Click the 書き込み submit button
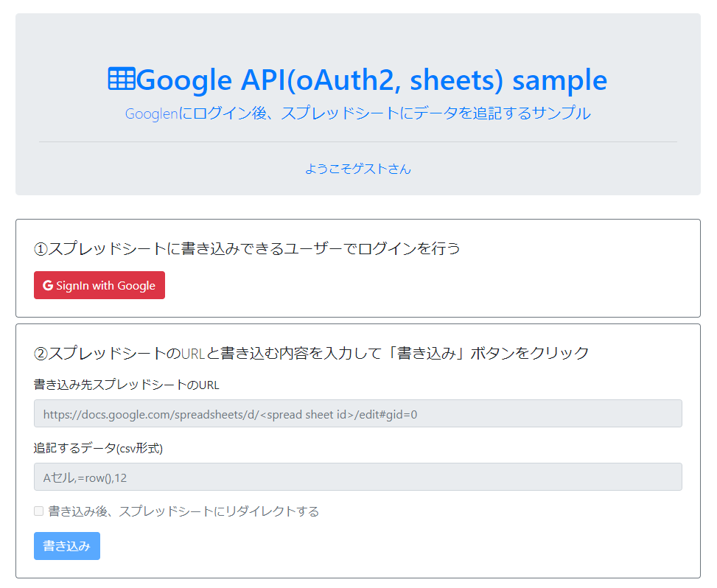Screen dimensions: 717x588 pos(67,546)
